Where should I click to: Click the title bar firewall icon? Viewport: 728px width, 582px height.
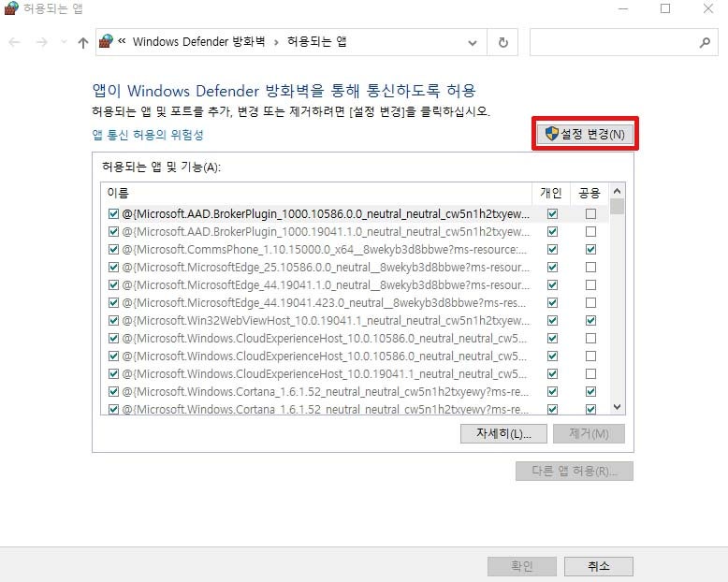click(x=11, y=7)
